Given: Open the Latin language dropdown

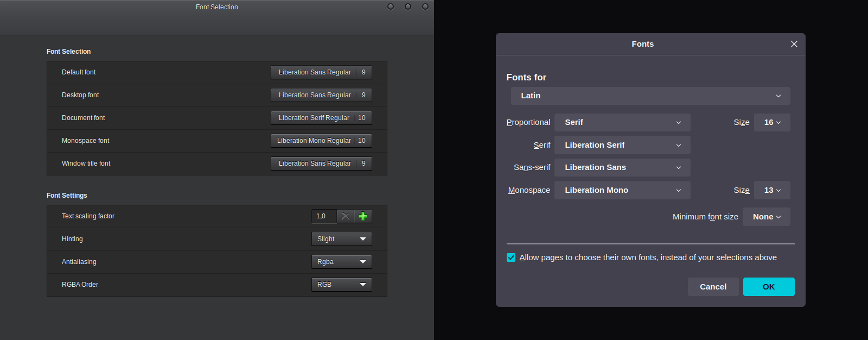Looking at the screenshot, I should [650, 96].
